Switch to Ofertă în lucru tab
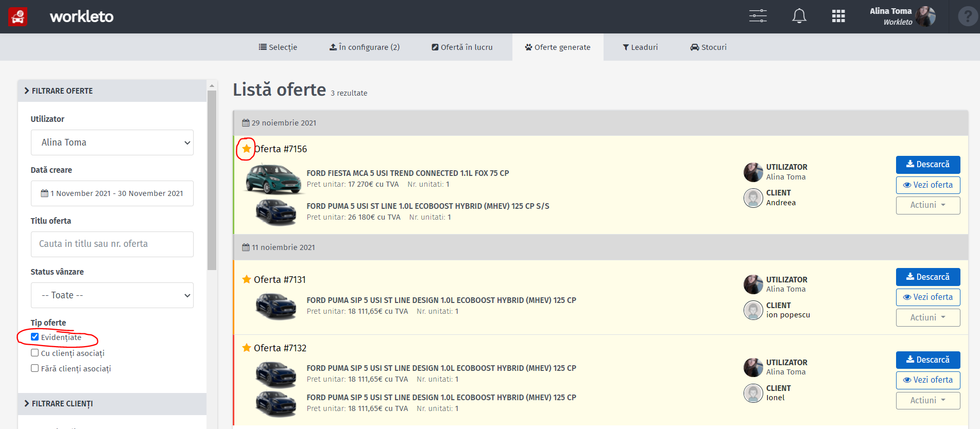The width and height of the screenshot is (980, 429). [462, 47]
